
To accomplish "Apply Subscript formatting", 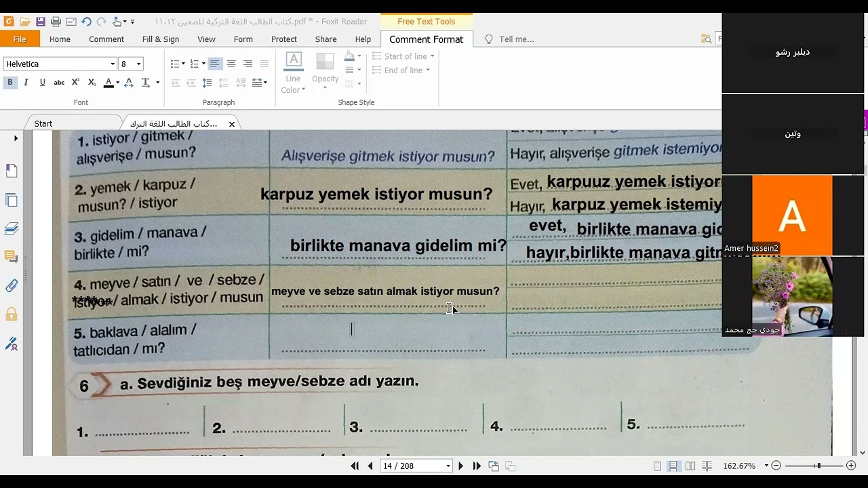I will [x=92, y=82].
